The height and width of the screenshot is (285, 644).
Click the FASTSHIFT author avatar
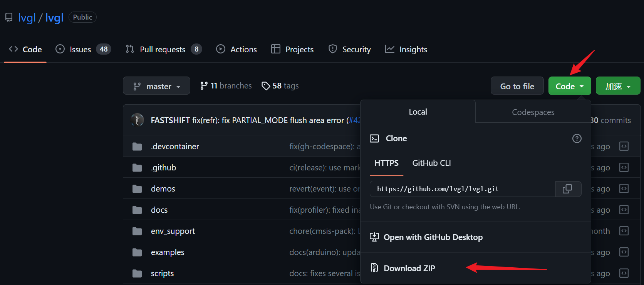[138, 120]
